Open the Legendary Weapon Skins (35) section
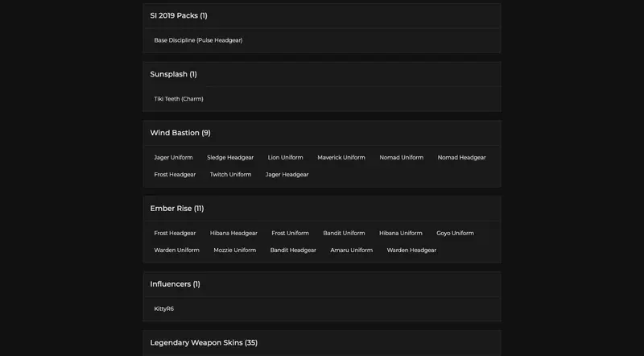The width and height of the screenshot is (644, 356). (x=204, y=342)
